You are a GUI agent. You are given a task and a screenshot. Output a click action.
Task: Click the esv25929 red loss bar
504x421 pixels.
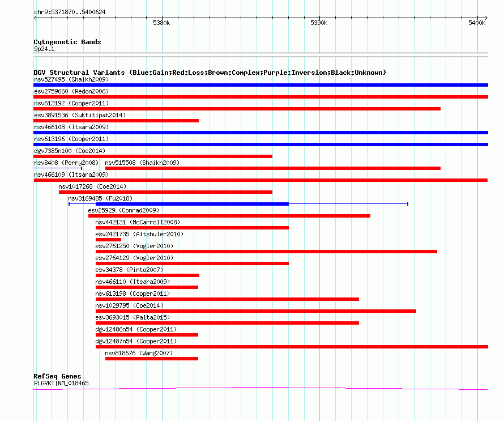click(x=229, y=216)
